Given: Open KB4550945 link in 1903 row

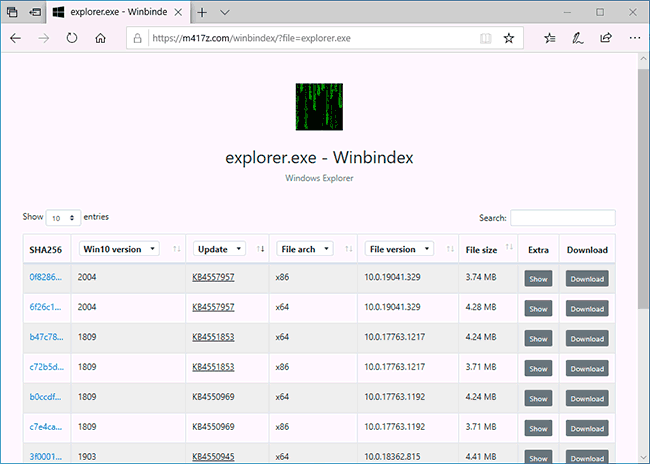Looking at the screenshot, I should [213, 456].
